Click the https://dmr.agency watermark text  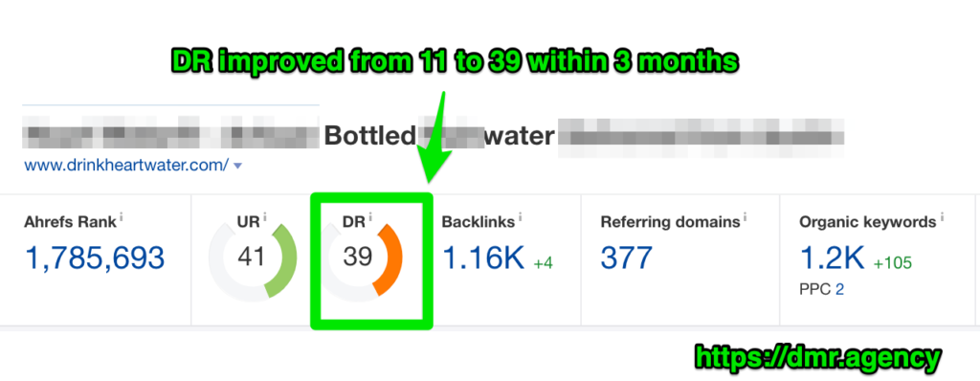click(817, 358)
